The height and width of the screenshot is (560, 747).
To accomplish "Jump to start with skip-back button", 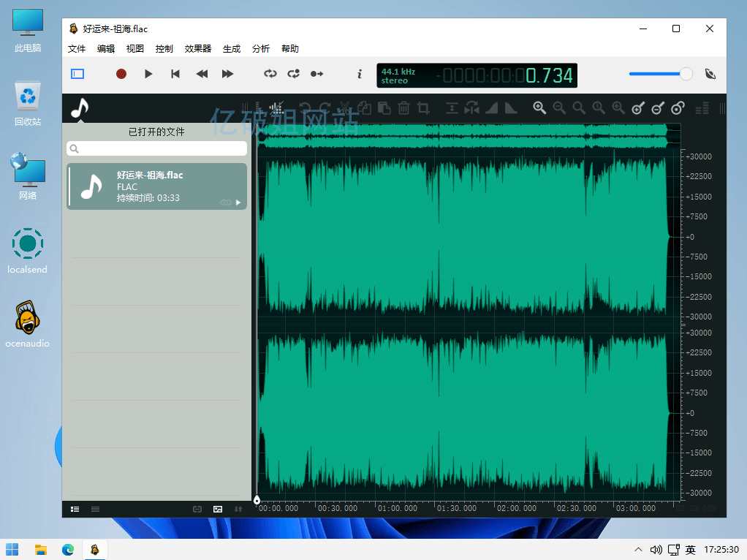I will click(175, 74).
